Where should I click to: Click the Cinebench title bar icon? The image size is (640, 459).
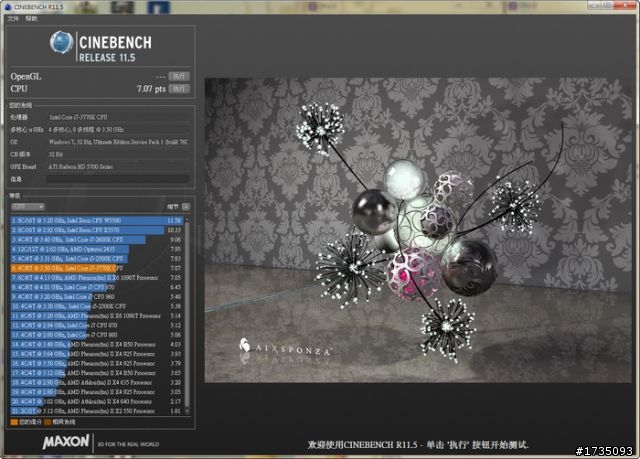pyautogui.click(x=8, y=7)
